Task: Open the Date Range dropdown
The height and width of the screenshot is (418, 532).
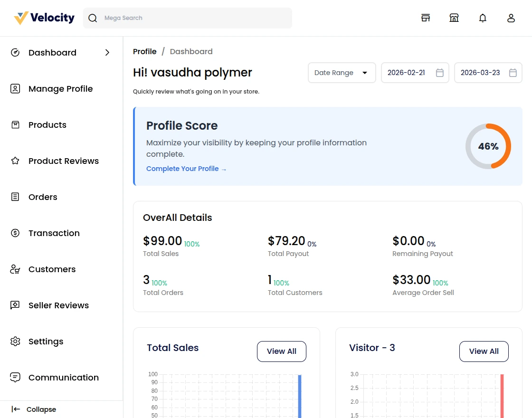Action: pos(342,73)
